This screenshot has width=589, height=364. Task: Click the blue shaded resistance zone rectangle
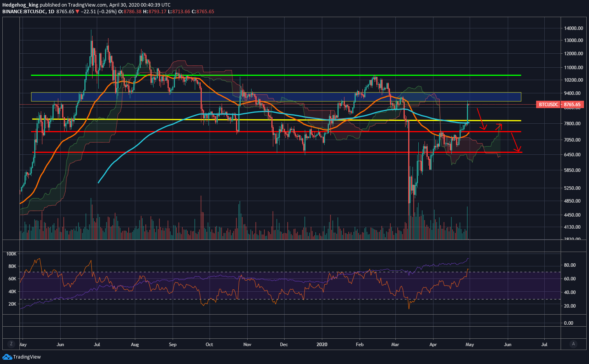[276, 97]
